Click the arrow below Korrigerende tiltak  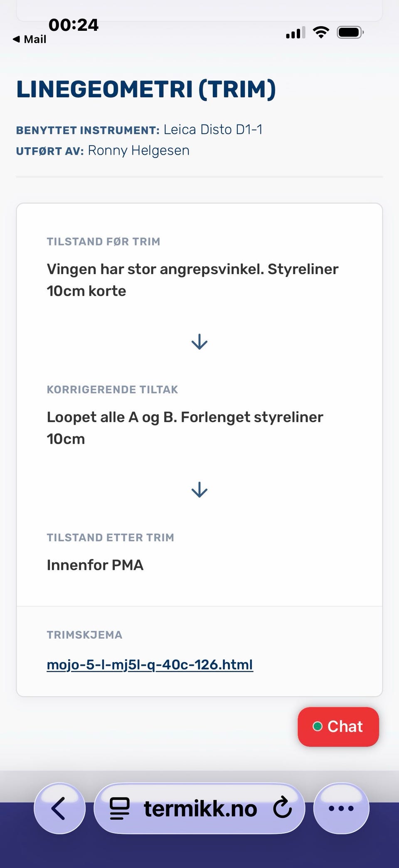point(199,490)
